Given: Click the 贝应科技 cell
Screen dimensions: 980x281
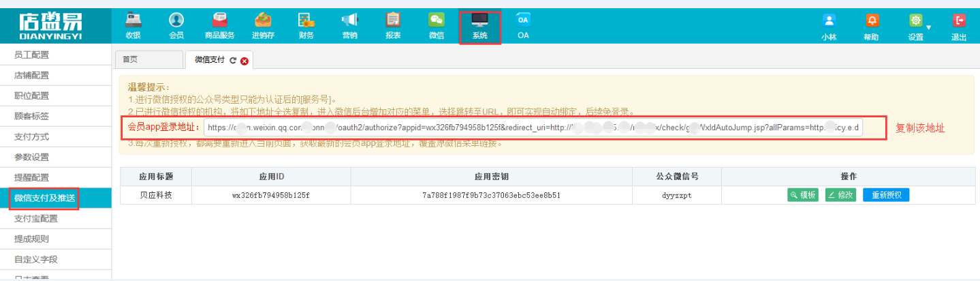Looking at the screenshot, I should click(157, 195).
